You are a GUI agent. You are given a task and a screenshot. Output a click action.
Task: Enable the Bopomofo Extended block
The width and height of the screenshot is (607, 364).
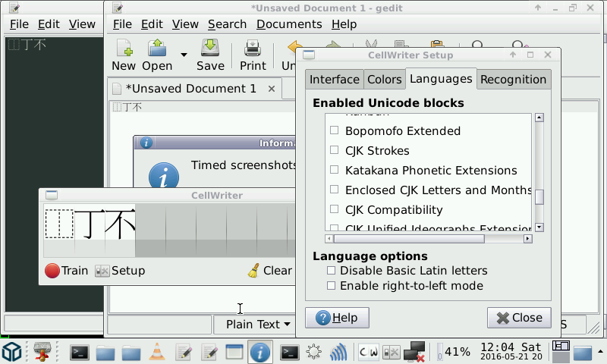tap(335, 131)
